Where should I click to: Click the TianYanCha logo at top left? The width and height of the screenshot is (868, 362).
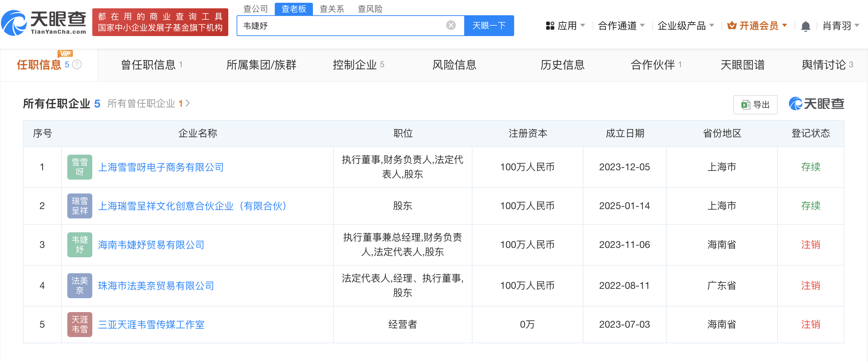(44, 23)
